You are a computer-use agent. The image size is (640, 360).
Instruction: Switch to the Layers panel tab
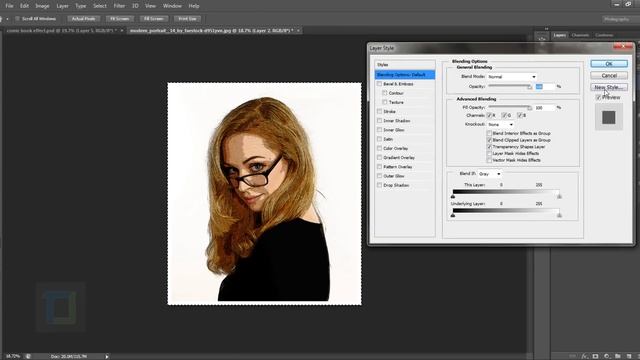[560, 35]
